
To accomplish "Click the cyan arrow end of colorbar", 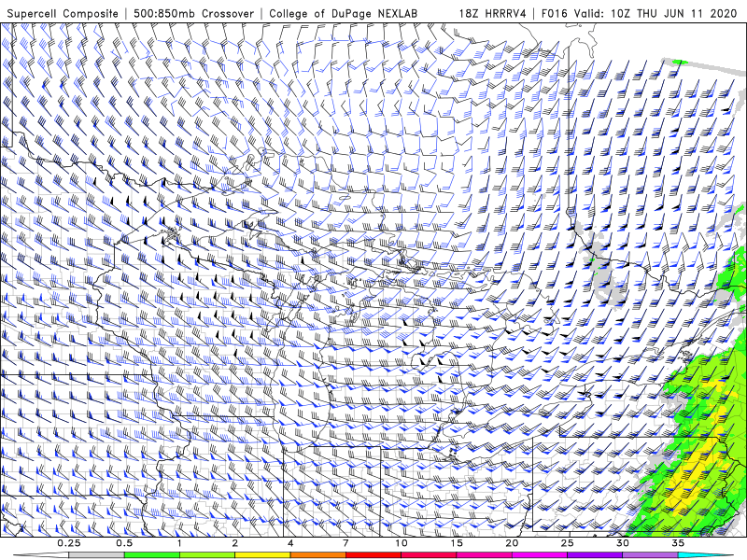I will coord(705,555).
